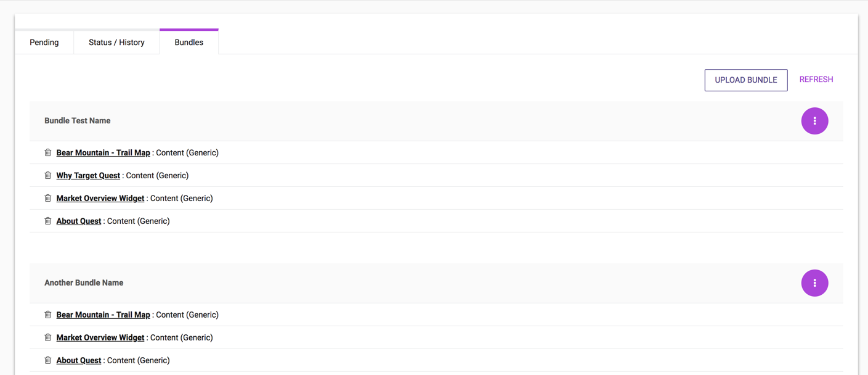Switch to the Pending tab

coord(44,43)
